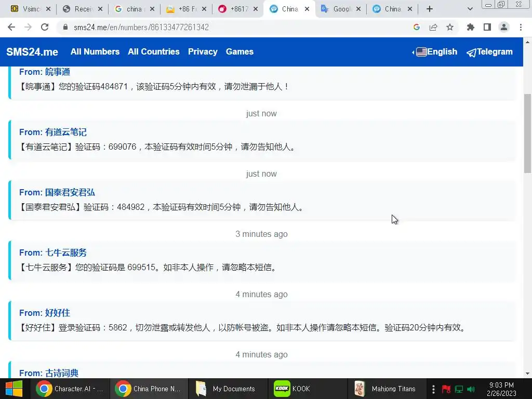532x399 pixels.
Task: Open the English language dropdown
Action: tap(435, 51)
